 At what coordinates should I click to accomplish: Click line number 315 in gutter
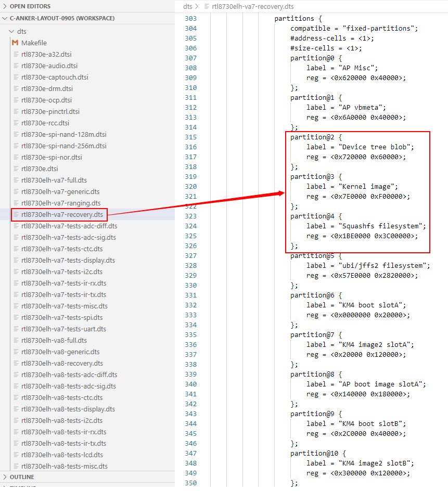190,137
